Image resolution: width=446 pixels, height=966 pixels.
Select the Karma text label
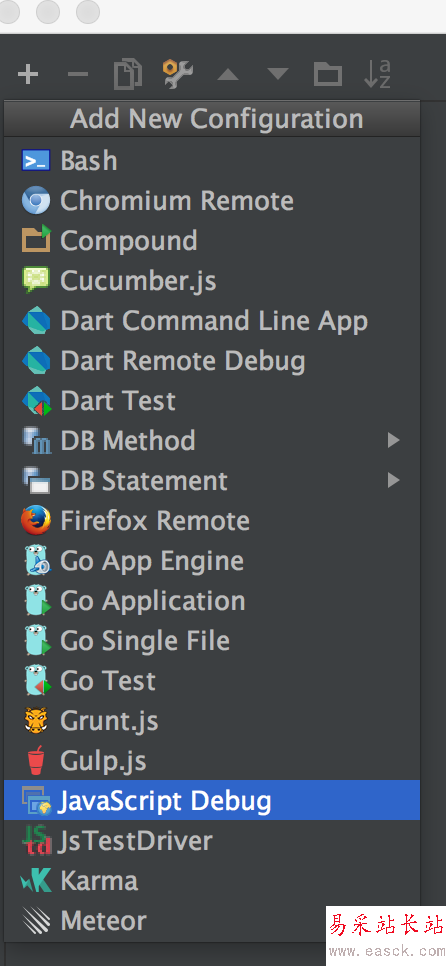point(99,881)
